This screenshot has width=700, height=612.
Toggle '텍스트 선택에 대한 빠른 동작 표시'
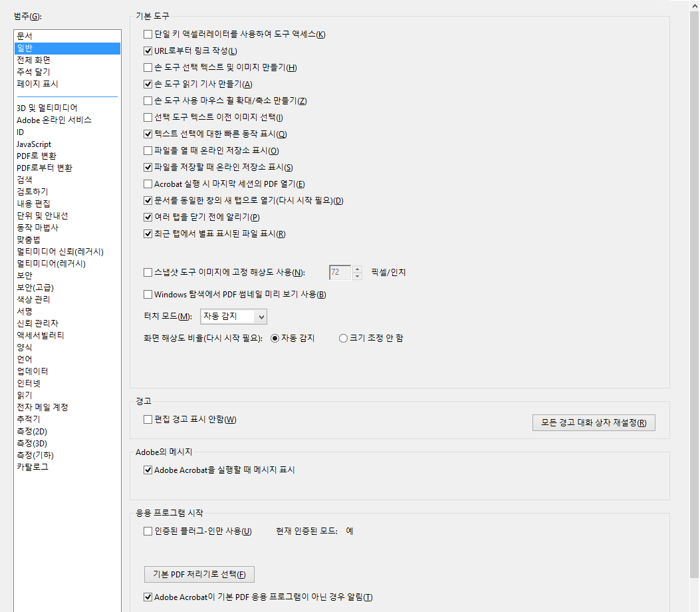click(148, 134)
